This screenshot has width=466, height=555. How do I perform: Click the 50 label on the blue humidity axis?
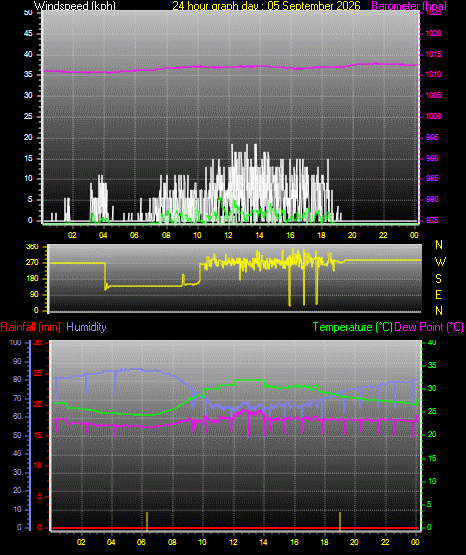[17, 435]
